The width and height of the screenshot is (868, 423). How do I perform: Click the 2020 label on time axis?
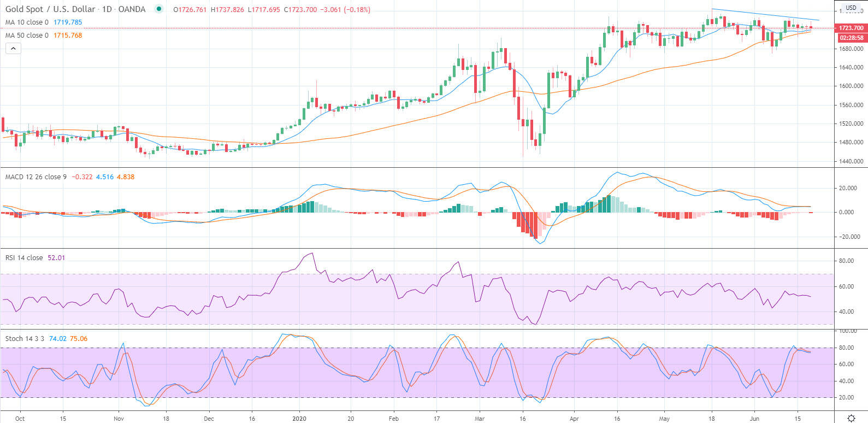point(299,419)
